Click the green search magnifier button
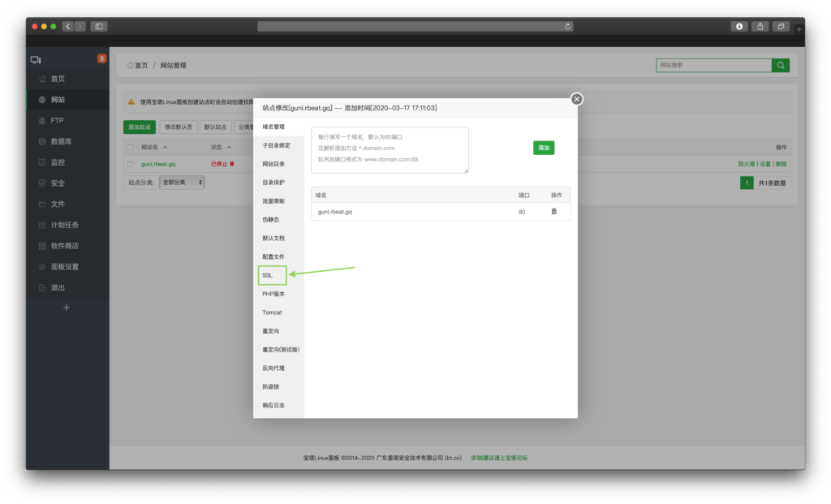 781,65
